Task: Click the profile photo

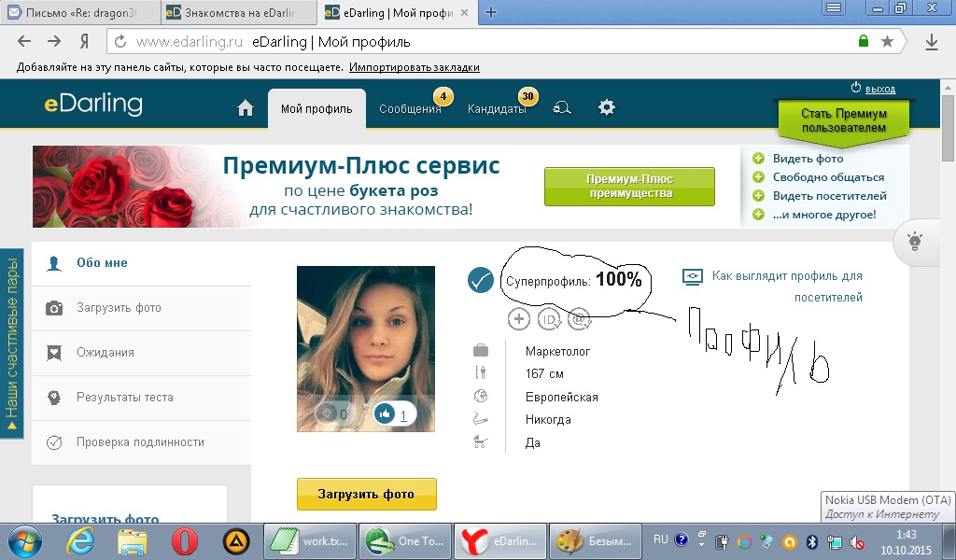Action: point(366,348)
